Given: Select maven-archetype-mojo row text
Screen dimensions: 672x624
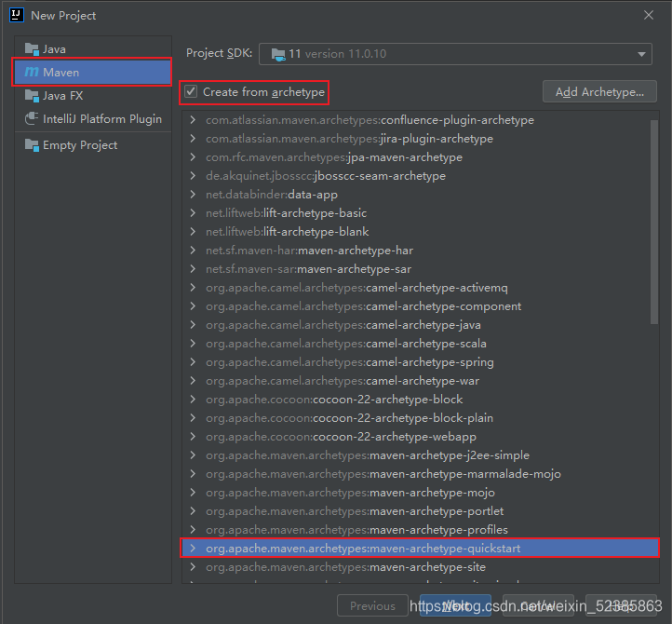Looking at the screenshot, I should 350,493.
